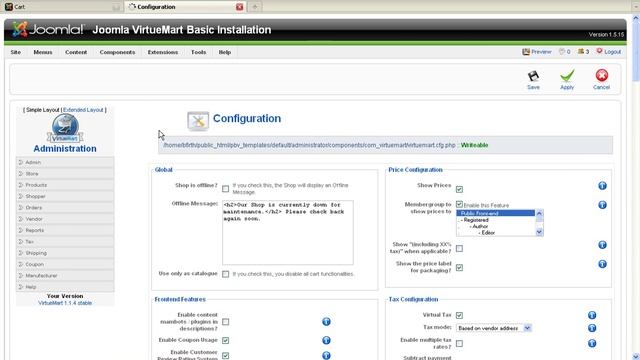Click the red Cancel icon
The width and height of the screenshot is (640, 360).
pos(602,76)
